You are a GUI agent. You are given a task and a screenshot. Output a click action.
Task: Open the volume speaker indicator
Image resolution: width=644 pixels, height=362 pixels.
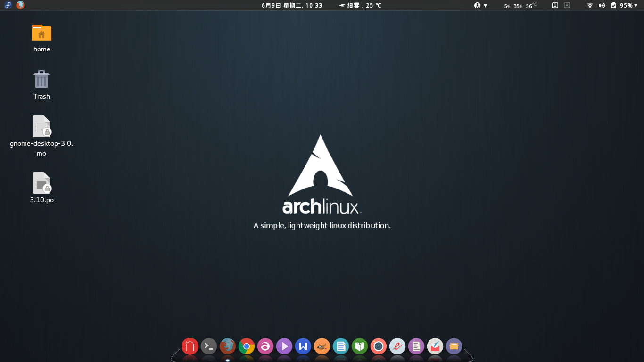coord(602,6)
